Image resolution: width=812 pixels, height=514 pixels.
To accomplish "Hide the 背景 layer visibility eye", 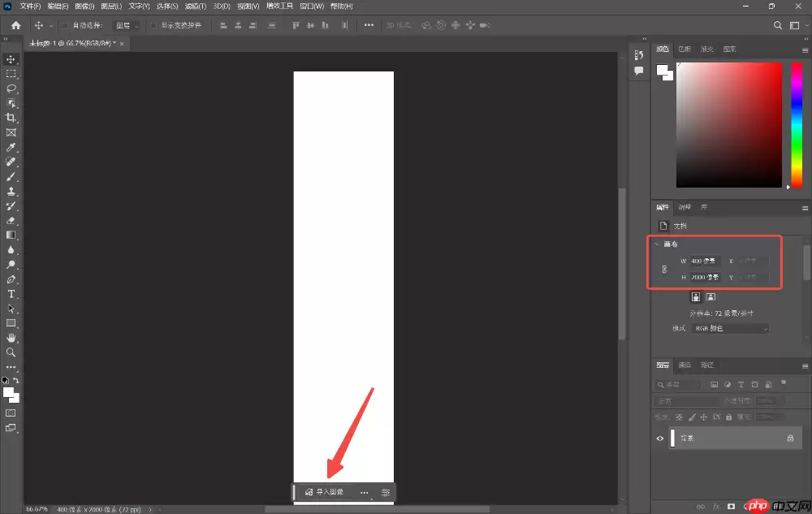I will click(660, 438).
